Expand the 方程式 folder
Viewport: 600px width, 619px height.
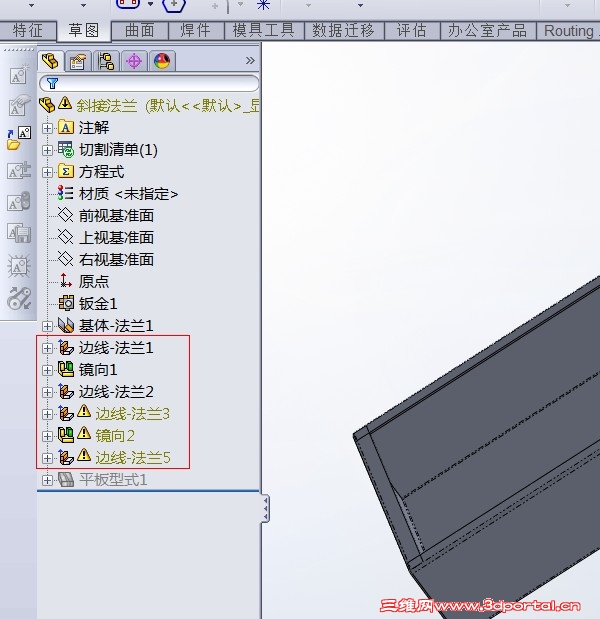[47, 173]
